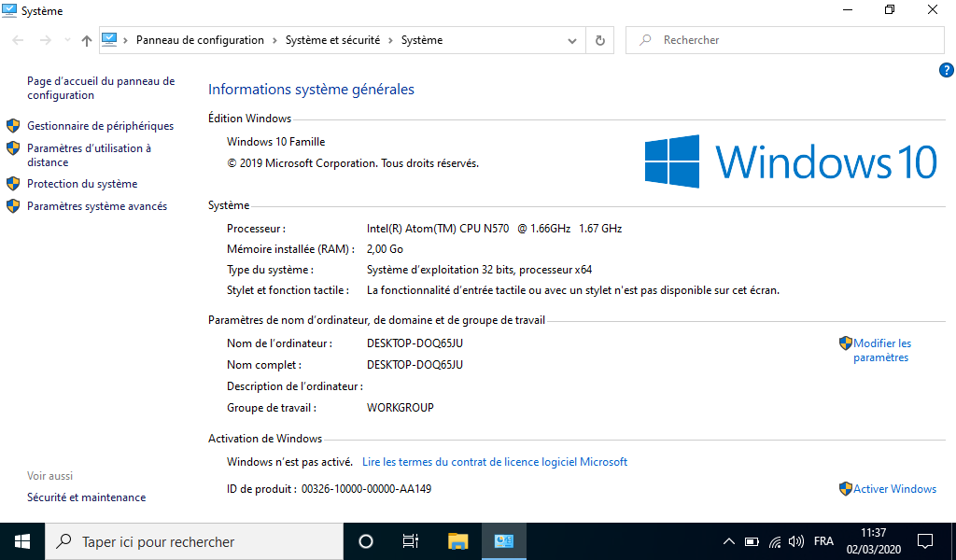Click the volume speaker tray icon
This screenshot has height=560, width=956.
coord(795,541)
